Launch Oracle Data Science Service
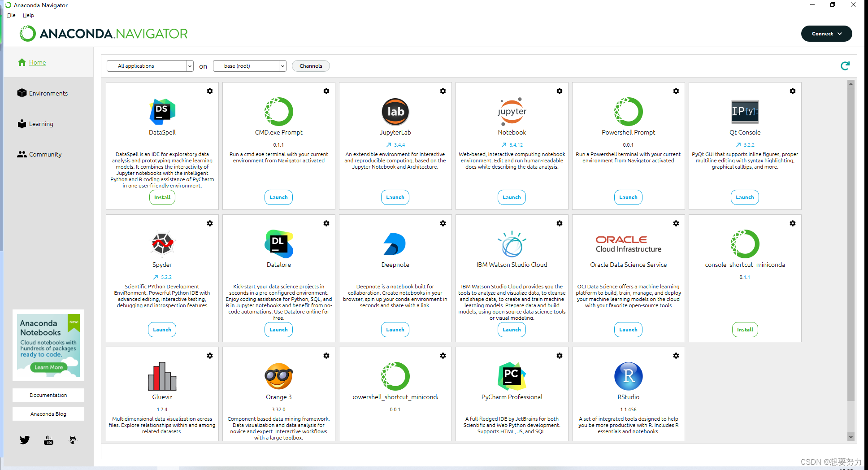Image resolution: width=868 pixels, height=470 pixels. tap(629, 330)
